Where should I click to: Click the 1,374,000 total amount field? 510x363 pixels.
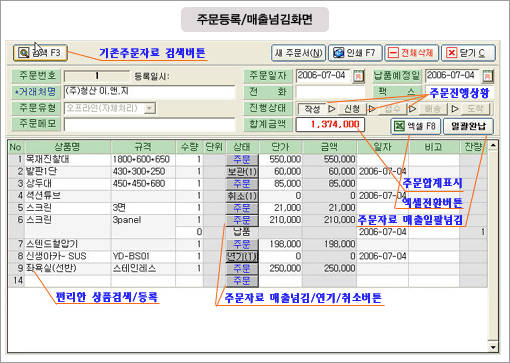click(x=330, y=125)
